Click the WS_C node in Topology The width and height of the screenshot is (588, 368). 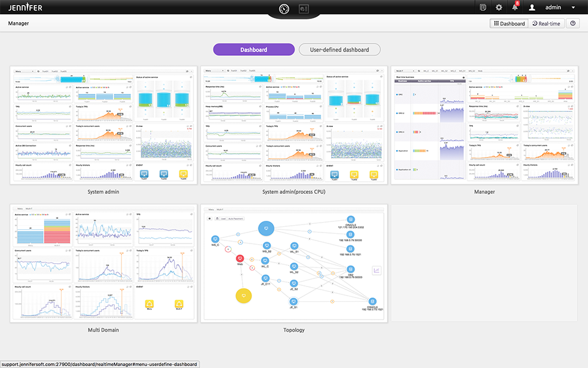(215, 239)
